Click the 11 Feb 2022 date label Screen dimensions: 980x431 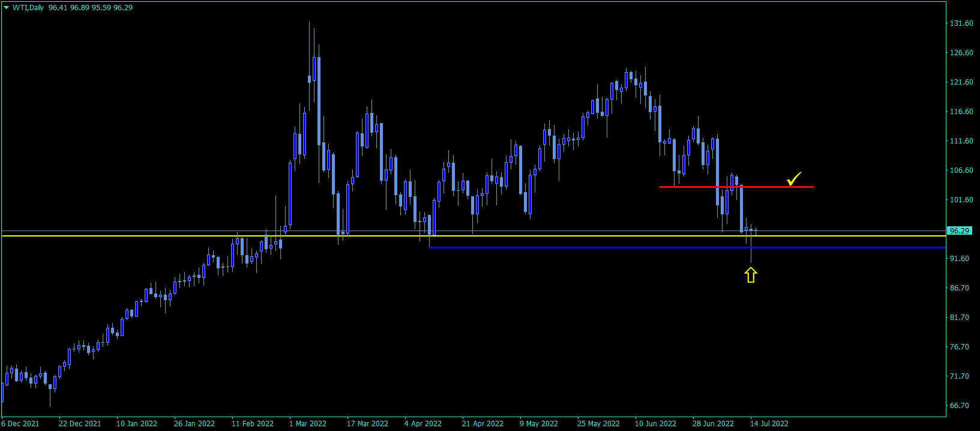tap(253, 424)
